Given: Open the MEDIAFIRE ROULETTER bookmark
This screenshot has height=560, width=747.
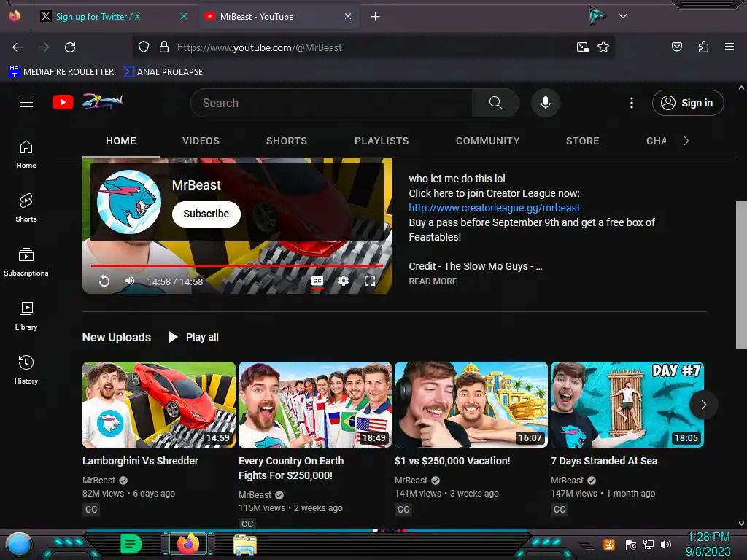Looking at the screenshot, I should tap(61, 72).
